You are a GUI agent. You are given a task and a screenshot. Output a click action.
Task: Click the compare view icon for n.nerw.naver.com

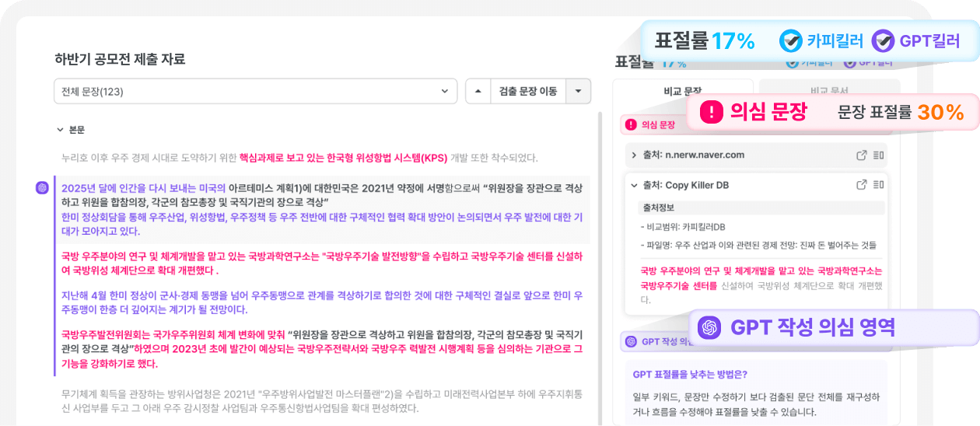click(878, 155)
